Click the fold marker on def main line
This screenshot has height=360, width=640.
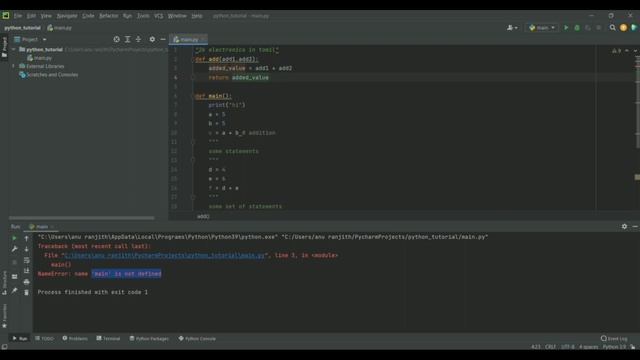click(193, 96)
